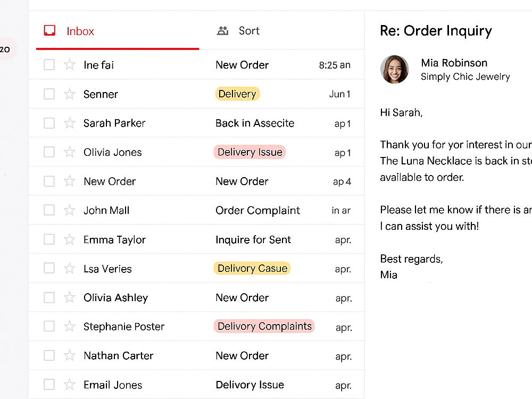Star the Nathan Carter email
532x399 pixels.
(x=70, y=355)
